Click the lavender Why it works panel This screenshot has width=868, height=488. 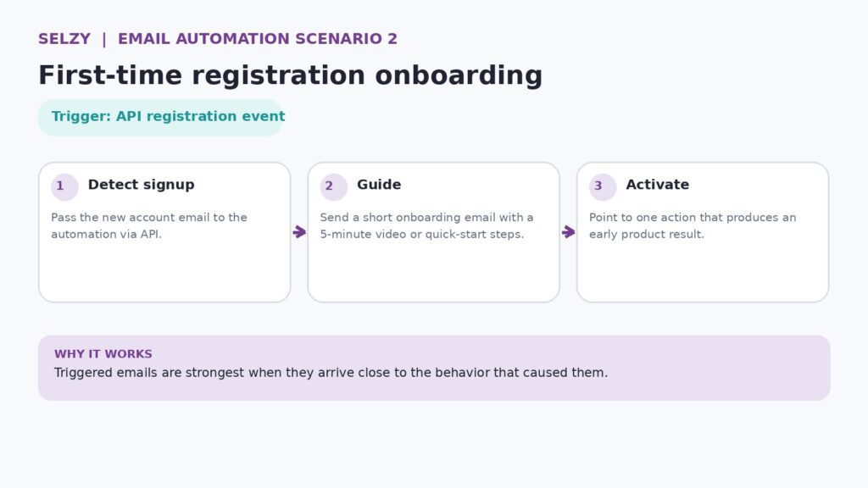(x=434, y=368)
